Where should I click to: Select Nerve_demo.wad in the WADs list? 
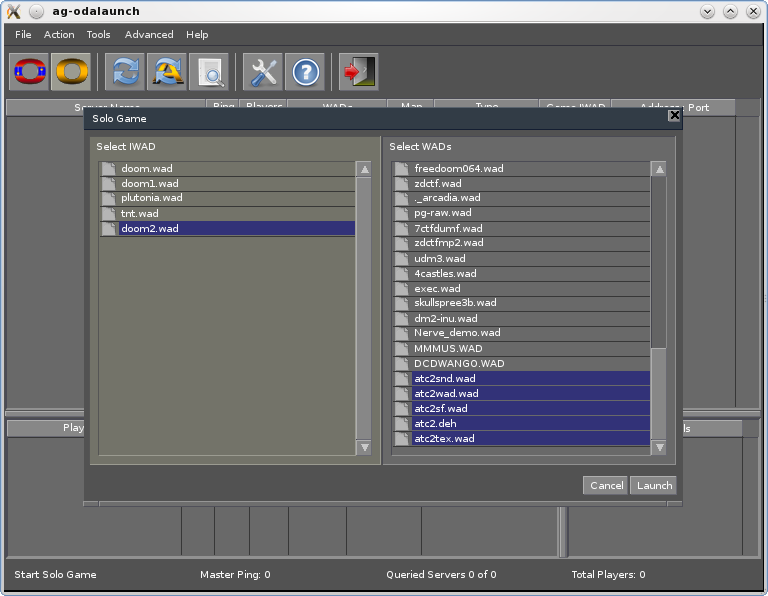click(x=457, y=333)
